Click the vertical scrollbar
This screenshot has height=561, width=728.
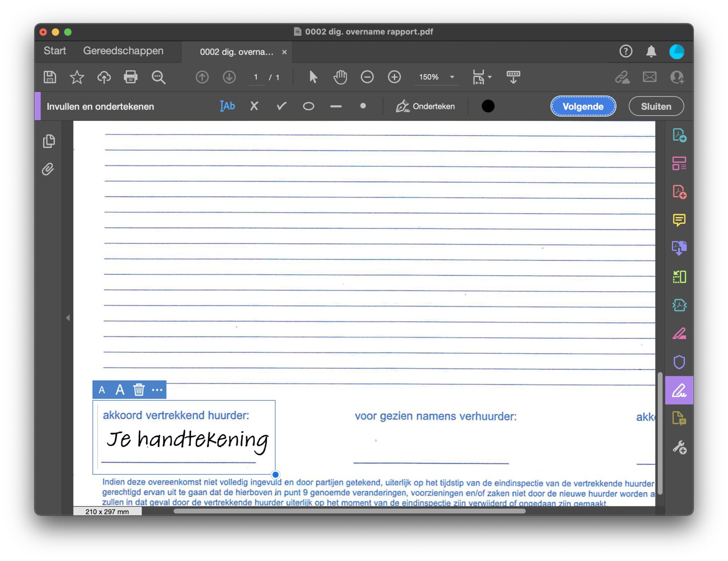660,433
